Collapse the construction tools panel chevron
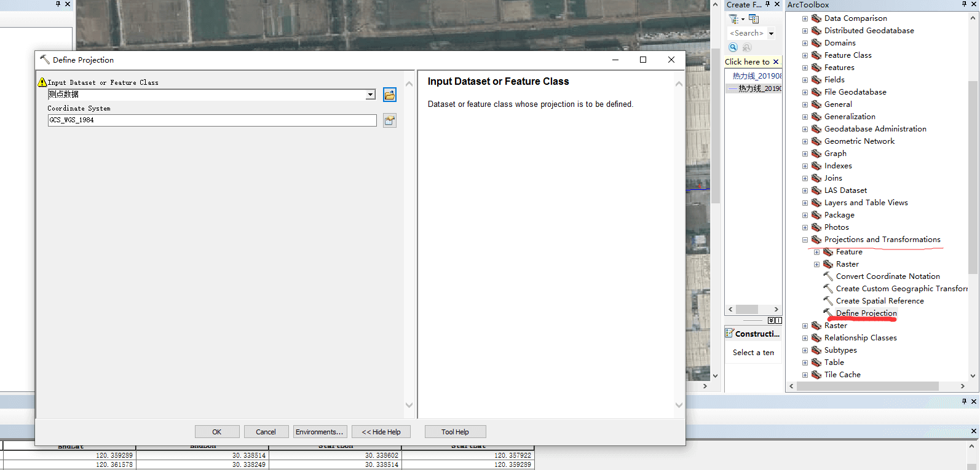The width and height of the screenshot is (980, 470). coord(771,320)
